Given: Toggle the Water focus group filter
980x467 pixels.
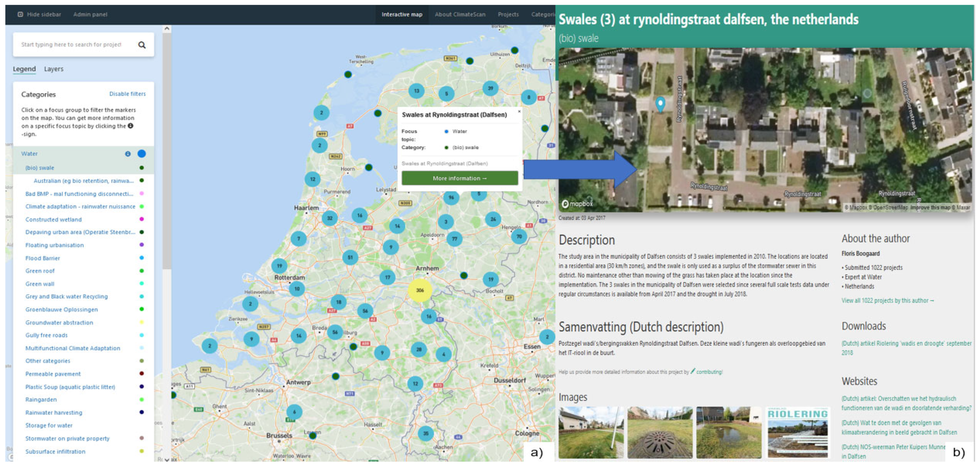Looking at the screenshot, I should [29, 154].
